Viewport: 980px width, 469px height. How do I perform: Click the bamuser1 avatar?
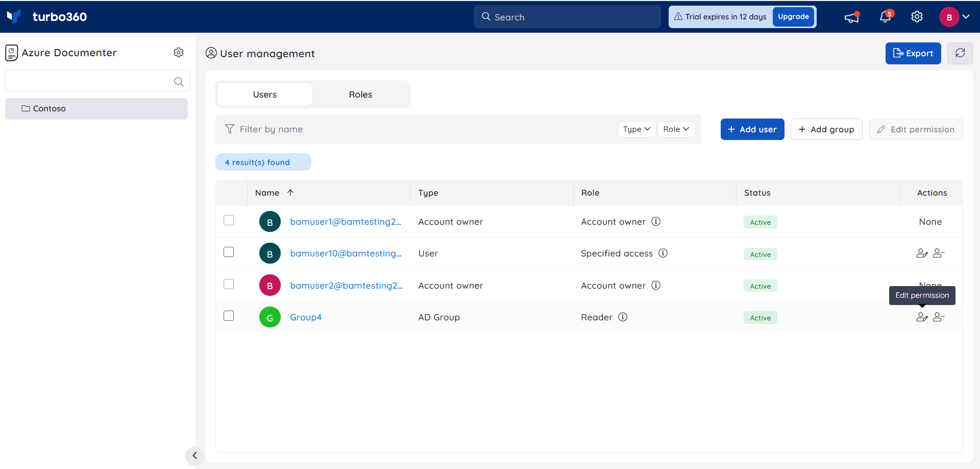[270, 222]
